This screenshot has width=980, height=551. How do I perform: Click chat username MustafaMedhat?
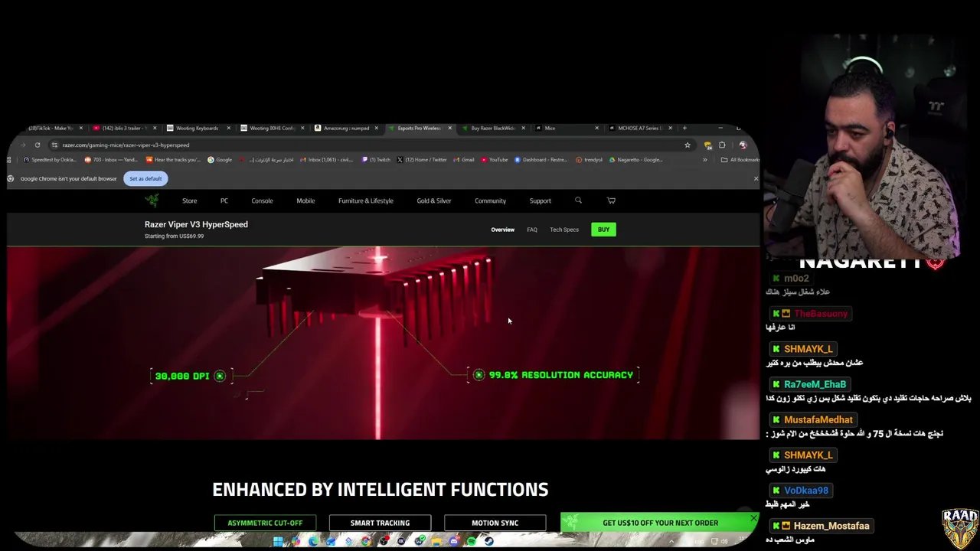(818, 419)
